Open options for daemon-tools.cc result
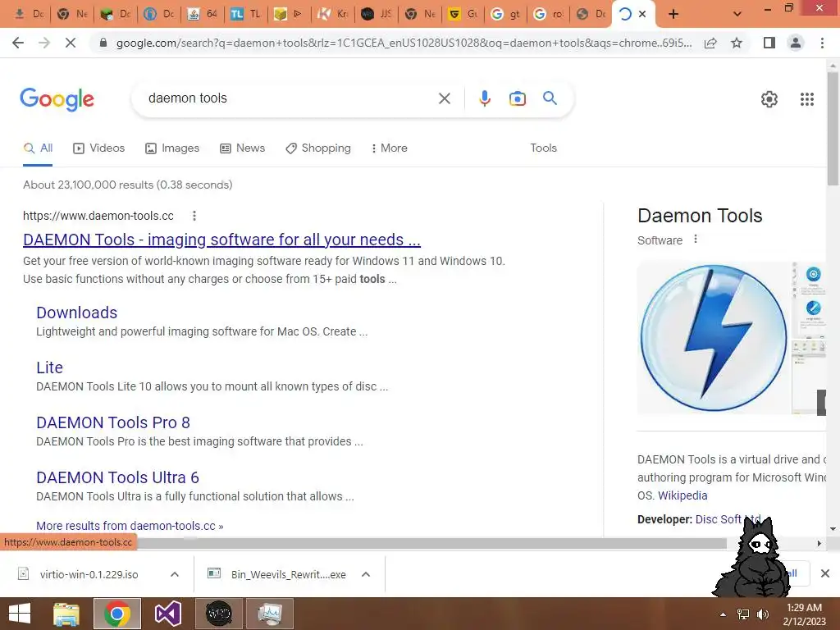Image resolution: width=840 pixels, height=630 pixels. 194,216
